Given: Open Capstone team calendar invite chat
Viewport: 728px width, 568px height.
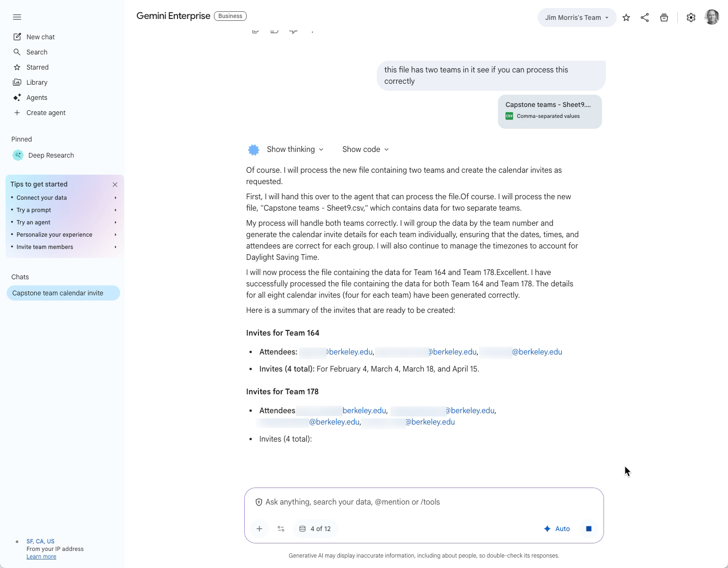Looking at the screenshot, I should click(63, 293).
